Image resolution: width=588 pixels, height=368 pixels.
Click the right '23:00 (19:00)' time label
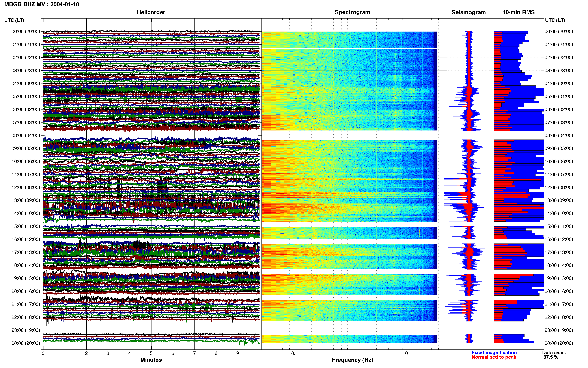coord(559,330)
